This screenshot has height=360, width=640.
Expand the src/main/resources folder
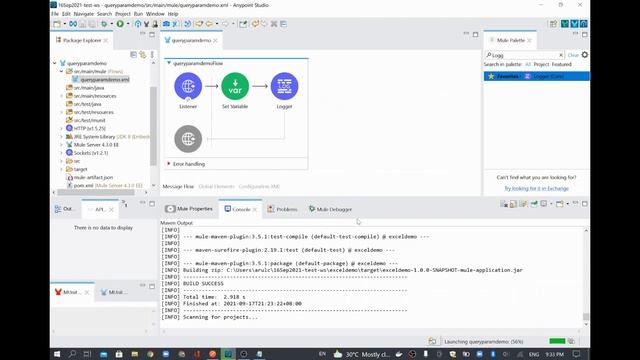(x=62, y=96)
